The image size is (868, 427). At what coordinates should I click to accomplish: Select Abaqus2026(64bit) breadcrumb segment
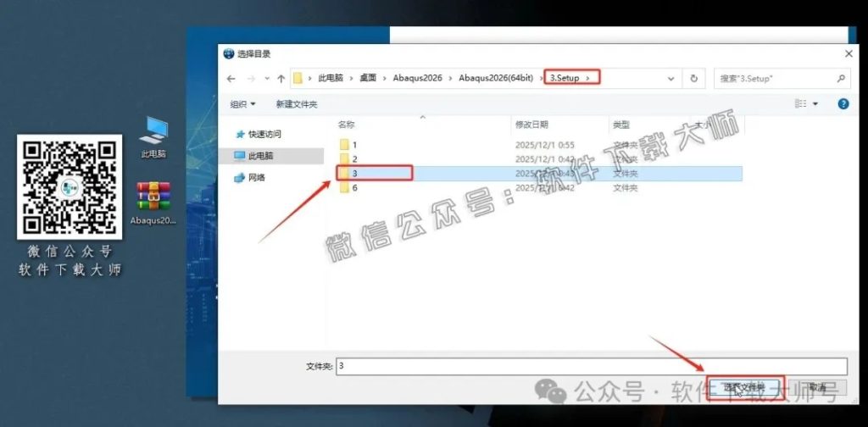(x=495, y=78)
